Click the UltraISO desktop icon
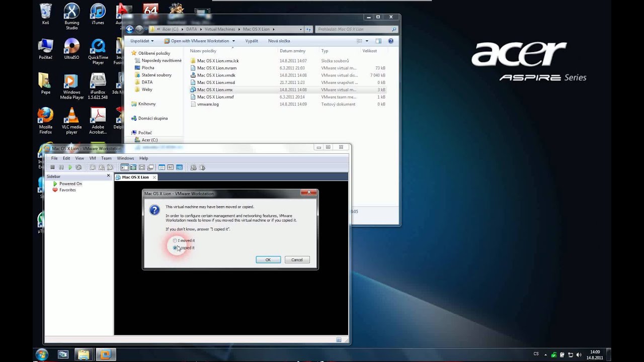This screenshot has width=644, height=362. [71, 49]
